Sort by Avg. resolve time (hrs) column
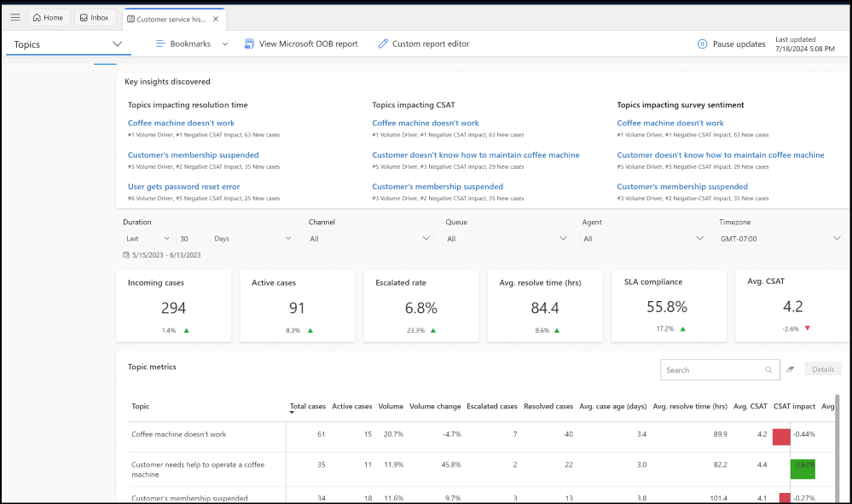Viewport: 852px width, 504px height. [x=690, y=406]
